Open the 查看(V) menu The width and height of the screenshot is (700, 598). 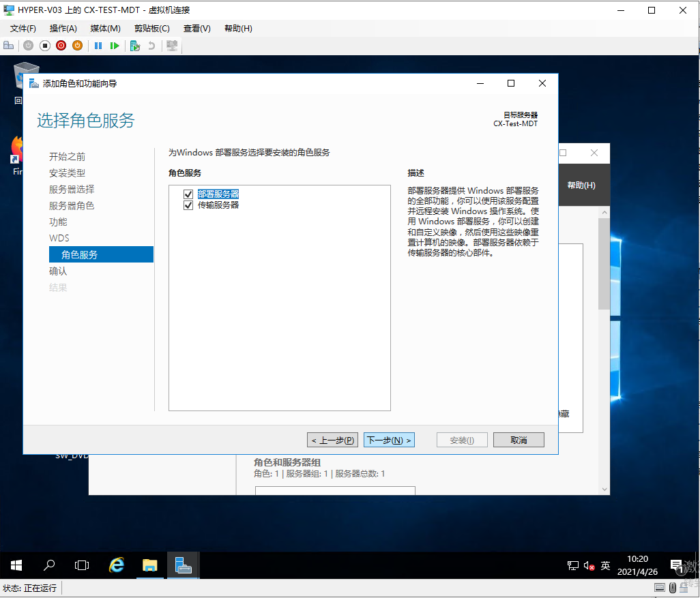tap(197, 28)
